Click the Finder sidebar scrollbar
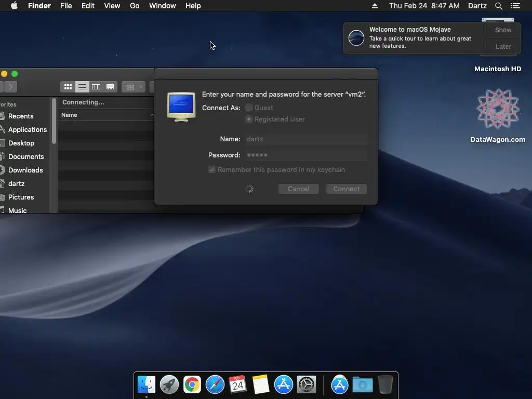532x399 pixels. pyautogui.click(x=54, y=121)
